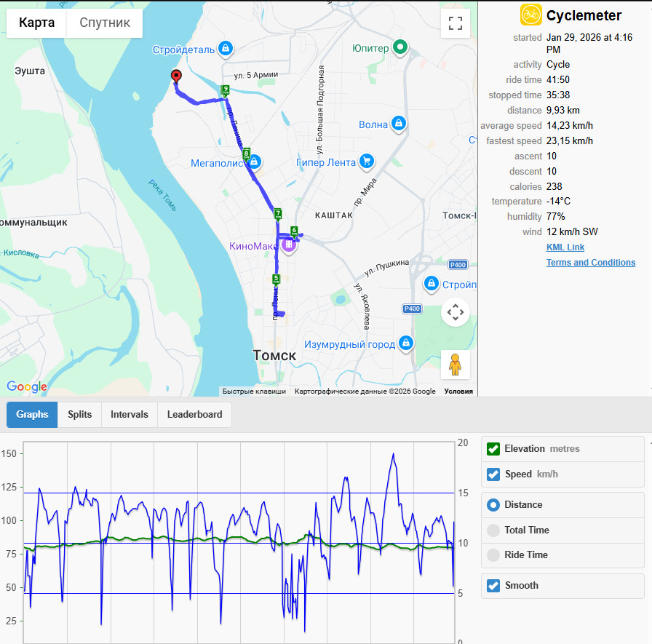
Task: Click the Гипер Лента shopping cart marker
Action: click(x=366, y=161)
